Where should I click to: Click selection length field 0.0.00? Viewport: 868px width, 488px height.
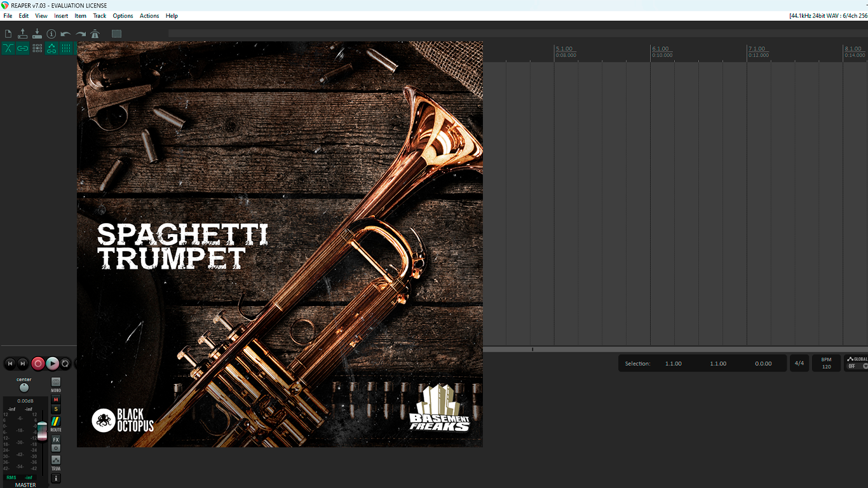(763, 363)
